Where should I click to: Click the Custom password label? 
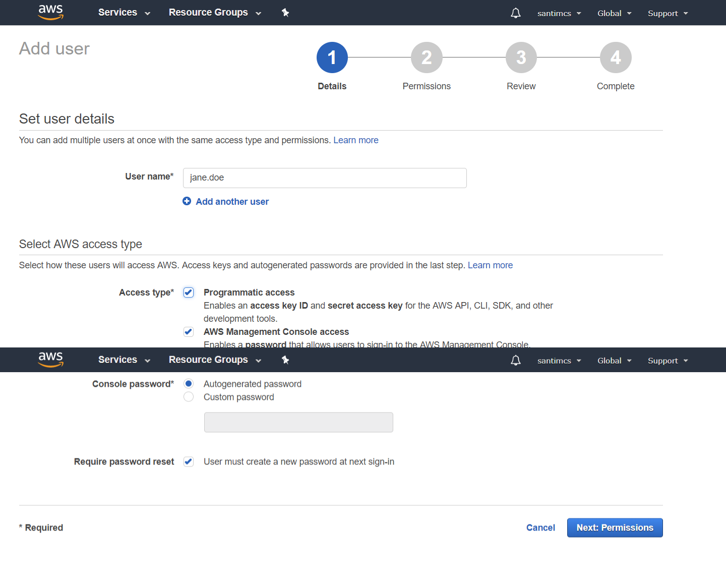[x=239, y=397]
